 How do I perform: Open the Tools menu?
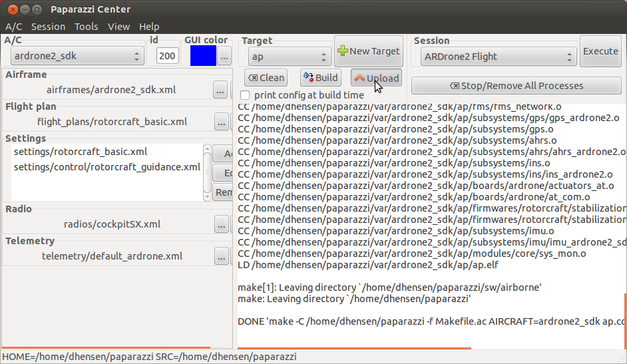coord(86,27)
